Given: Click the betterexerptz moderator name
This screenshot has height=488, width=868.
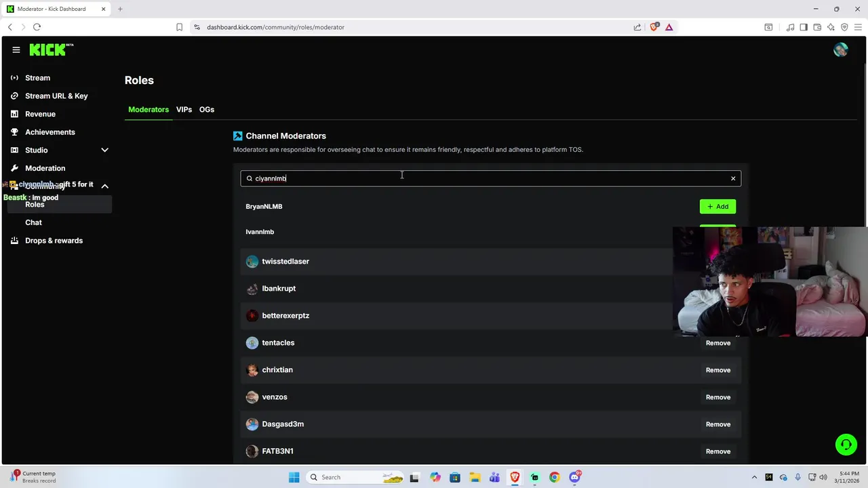Looking at the screenshot, I should coord(285,316).
